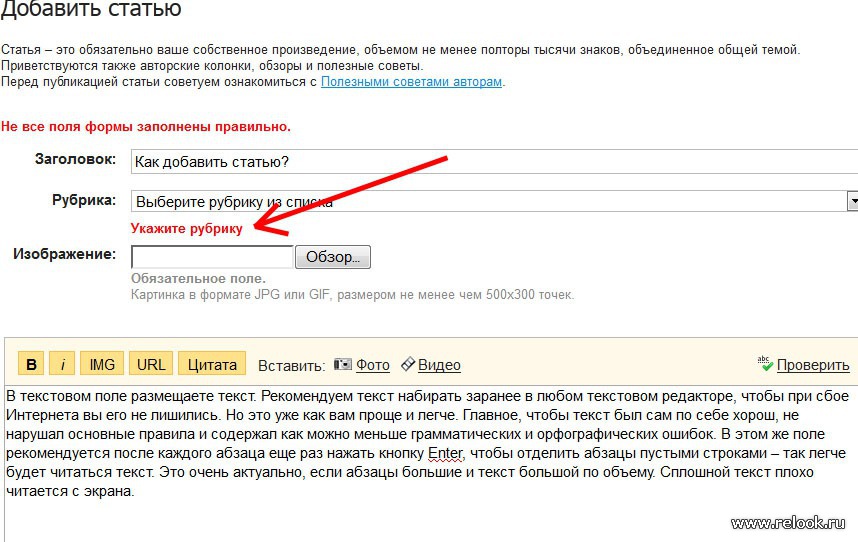This screenshot has width=858, height=542.
Task: Click the Обязательное поле hint text
Action: (198, 278)
